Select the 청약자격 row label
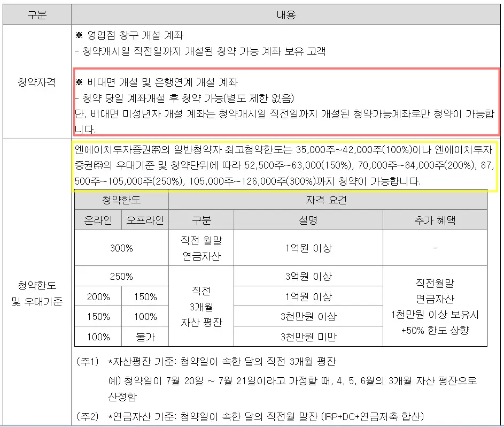 [x=36, y=81]
